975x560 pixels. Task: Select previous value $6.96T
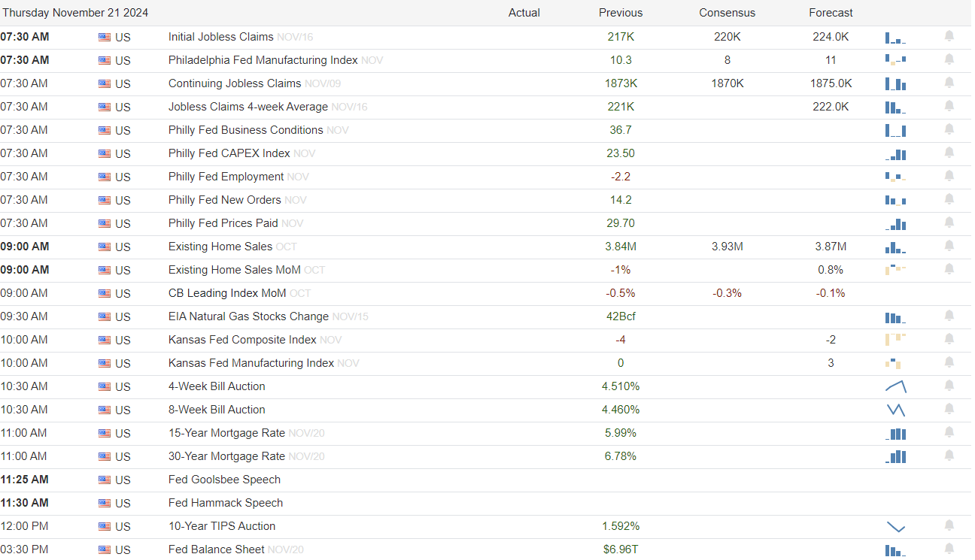click(621, 549)
